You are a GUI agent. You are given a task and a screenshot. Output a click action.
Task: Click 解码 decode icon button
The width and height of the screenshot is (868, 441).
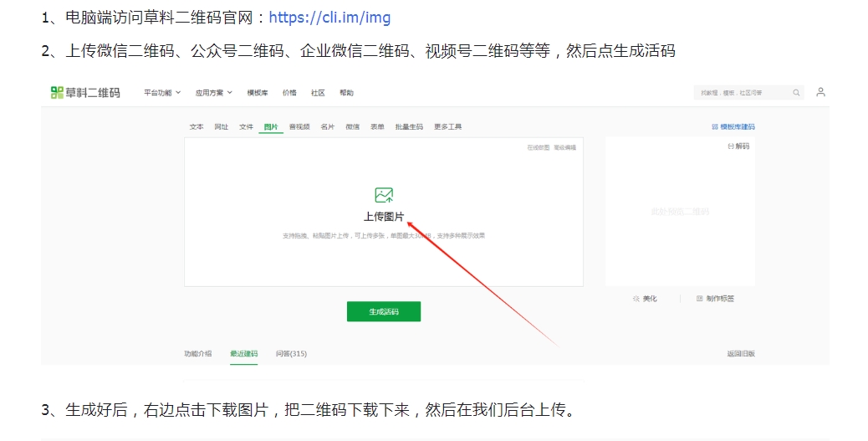pyautogui.click(x=738, y=146)
